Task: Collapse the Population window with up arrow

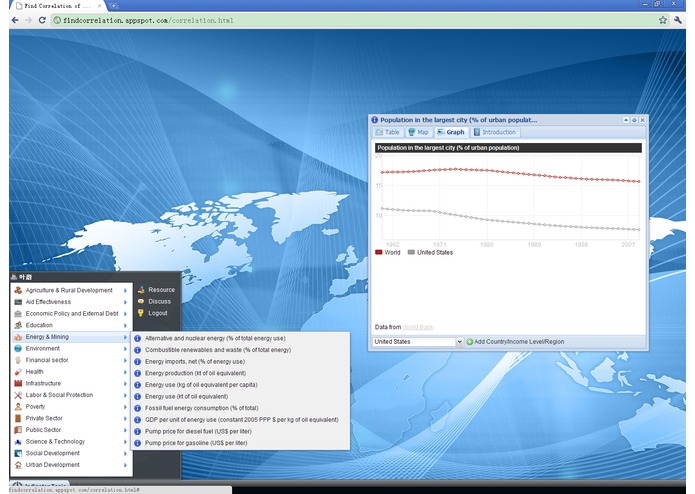Action: (x=626, y=120)
